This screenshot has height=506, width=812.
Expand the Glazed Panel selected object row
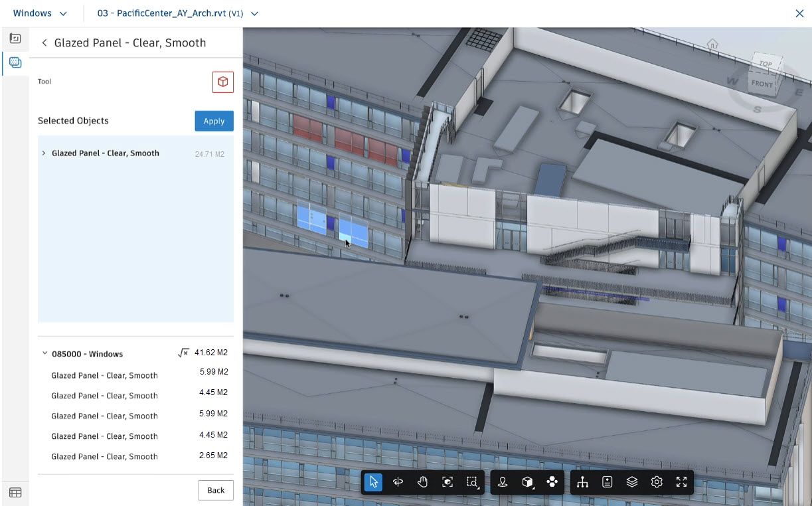click(x=44, y=153)
